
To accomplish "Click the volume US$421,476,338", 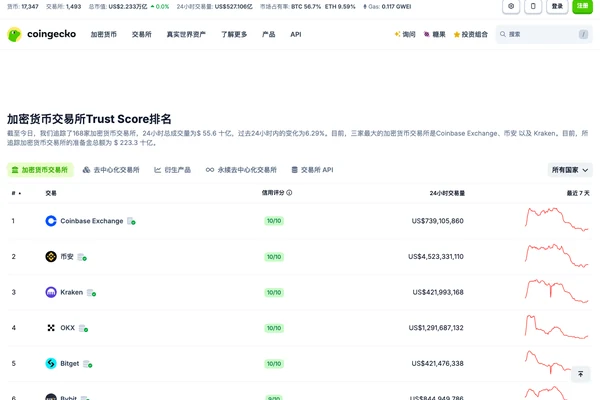I will coord(437,363).
